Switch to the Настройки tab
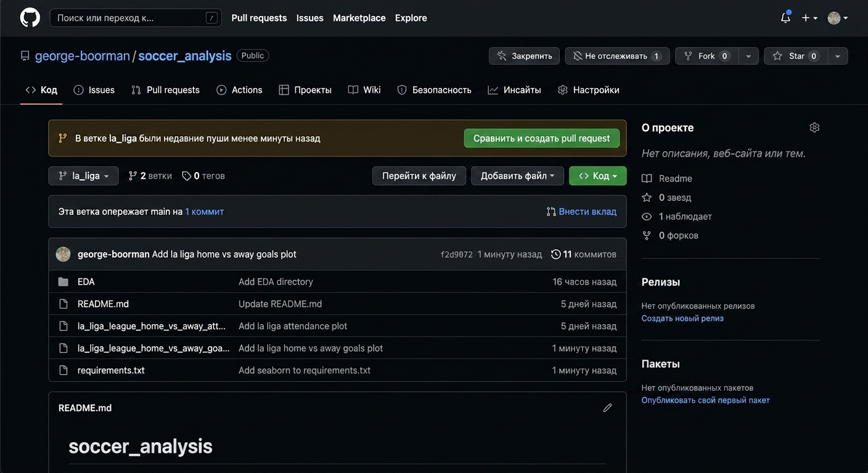The image size is (868, 473). point(589,90)
